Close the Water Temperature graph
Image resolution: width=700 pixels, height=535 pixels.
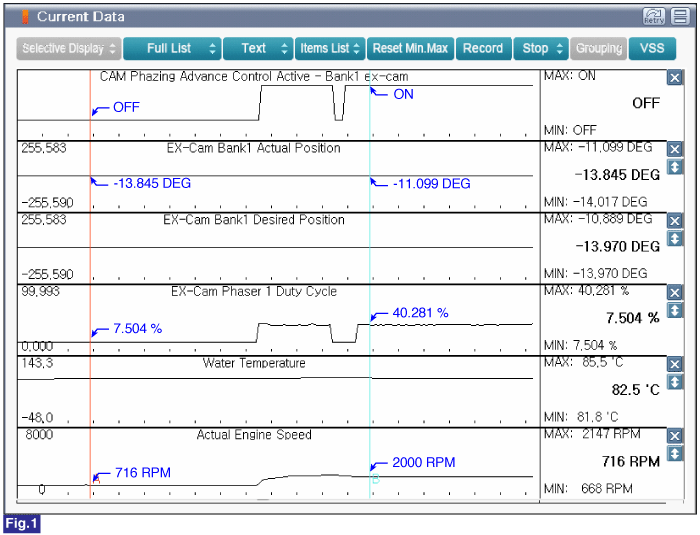(674, 364)
